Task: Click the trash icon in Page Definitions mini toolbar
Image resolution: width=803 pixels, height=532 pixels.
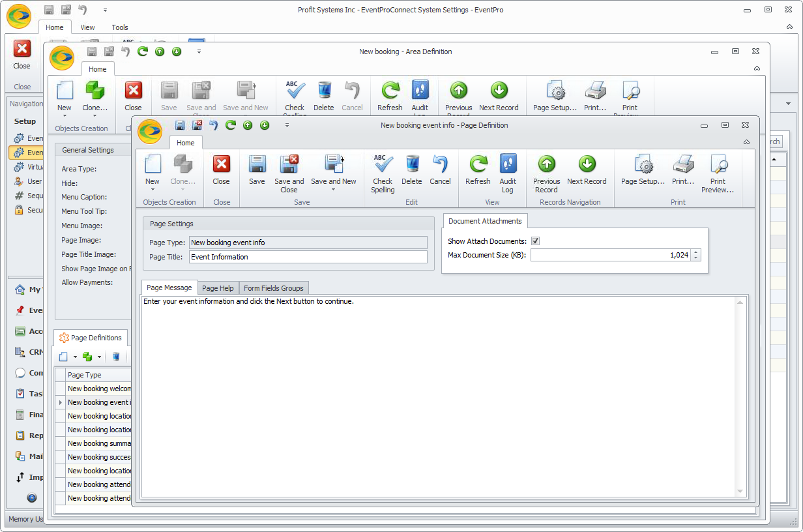Action: click(x=116, y=357)
